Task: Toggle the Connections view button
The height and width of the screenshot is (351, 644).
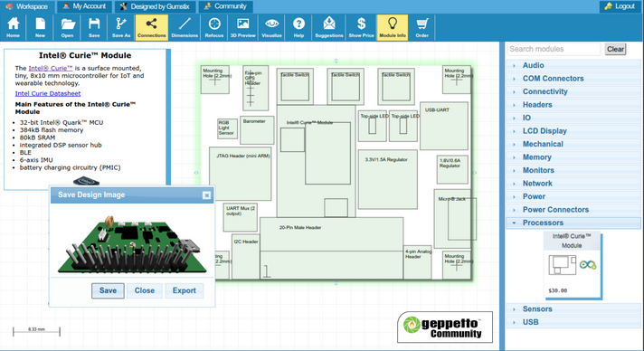Action: point(152,27)
